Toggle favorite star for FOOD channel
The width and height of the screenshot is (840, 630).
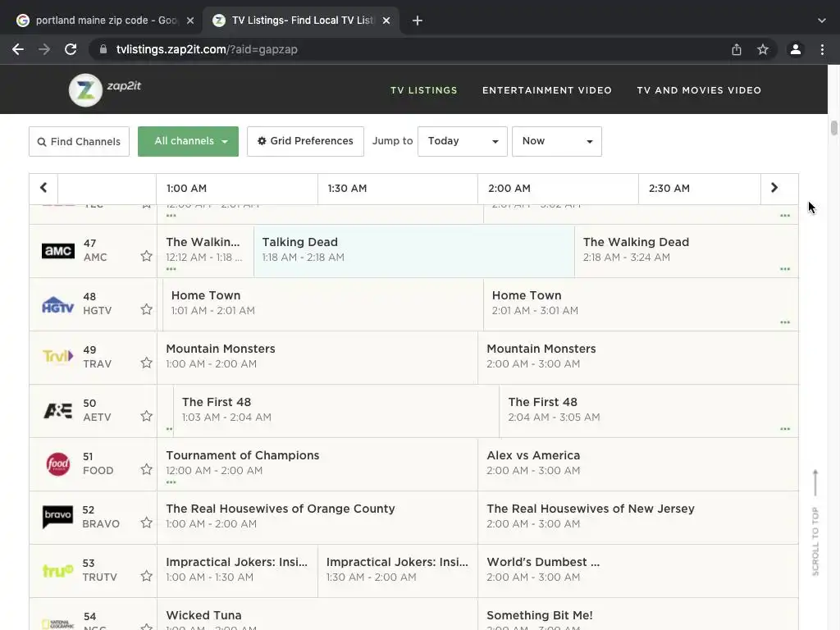[x=146, y=469]
